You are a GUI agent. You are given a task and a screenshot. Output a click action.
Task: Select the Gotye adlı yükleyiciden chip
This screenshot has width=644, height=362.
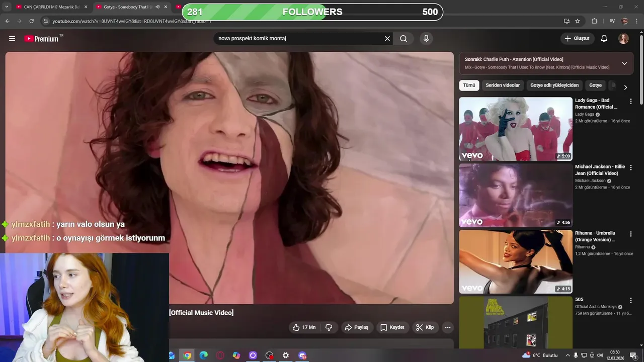554,85
